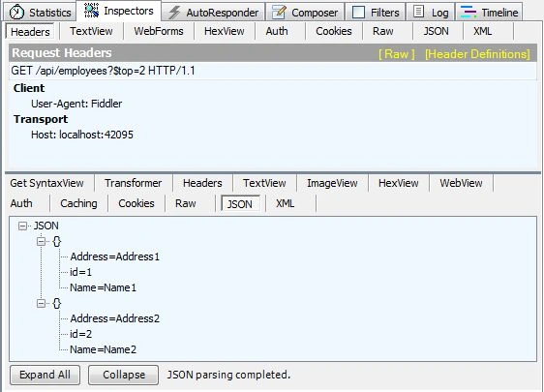
Task: Open the [Header Definitions] link
Action: tap(477, 54)
